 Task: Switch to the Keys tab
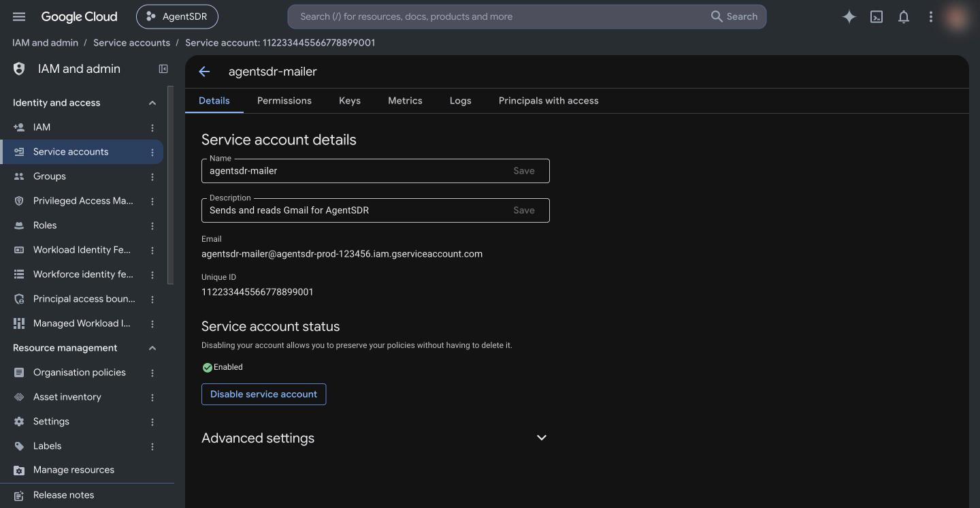click(350, 101)
